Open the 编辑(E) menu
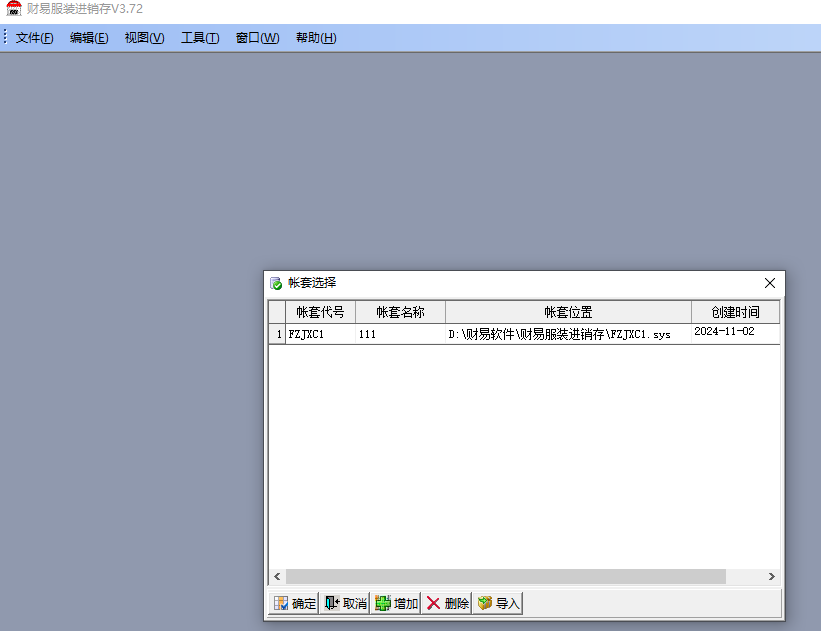Image resolution: width=821 pixels, height=631 pixels. [89, 38]
